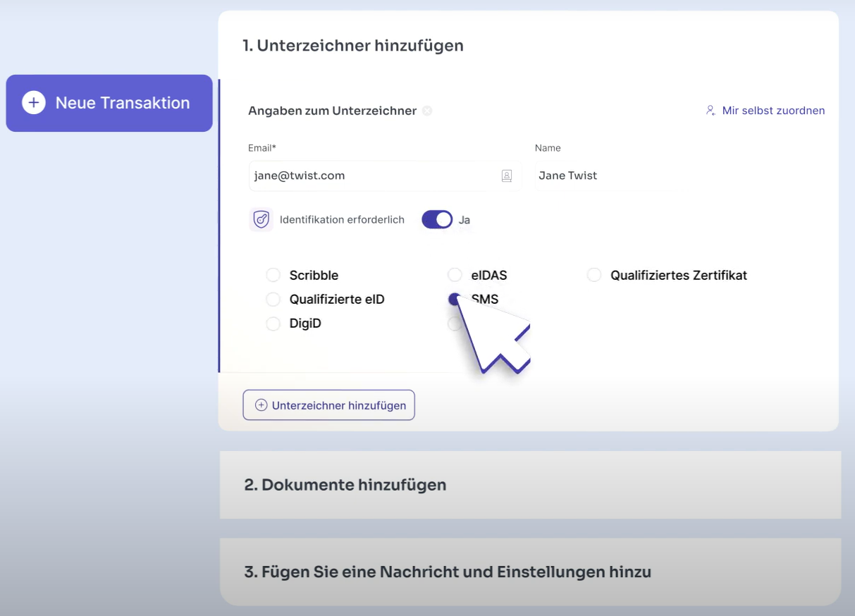The width and height of the screenshot is (855, 616).
Task: Select the DigiD radio option
Action: [273, 324]
